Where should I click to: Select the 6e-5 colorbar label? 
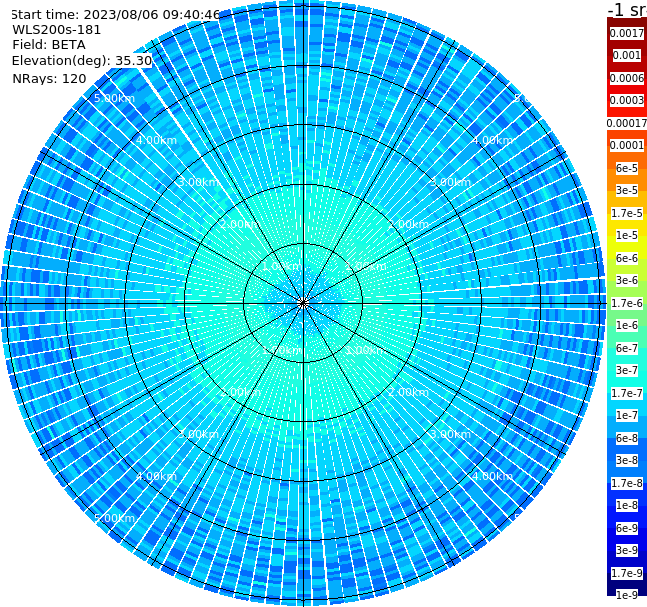(x=627, y=168)
